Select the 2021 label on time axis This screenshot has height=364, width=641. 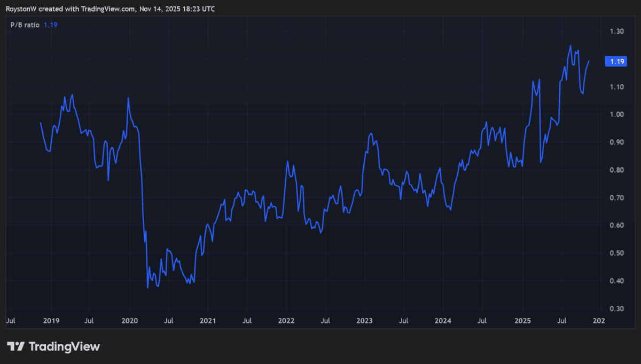pyautogui.click(x=208, y=321)
